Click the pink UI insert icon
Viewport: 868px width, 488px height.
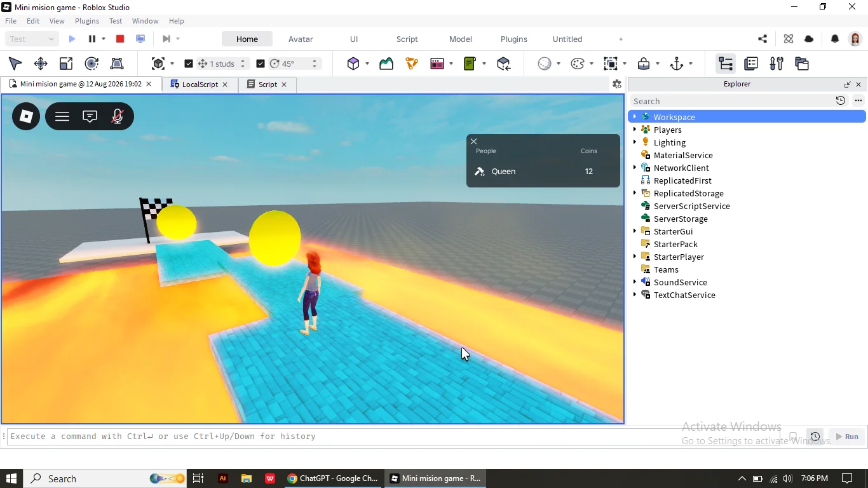[437, 64]
